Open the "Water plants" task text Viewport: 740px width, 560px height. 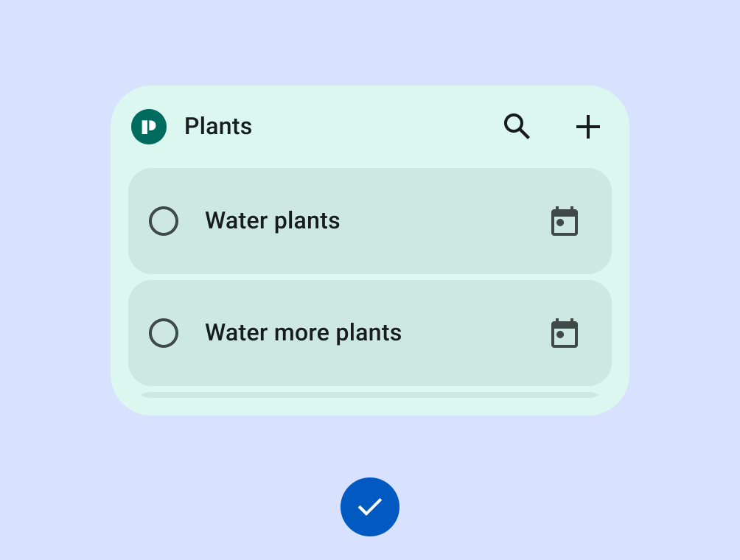tap(273, 221)
